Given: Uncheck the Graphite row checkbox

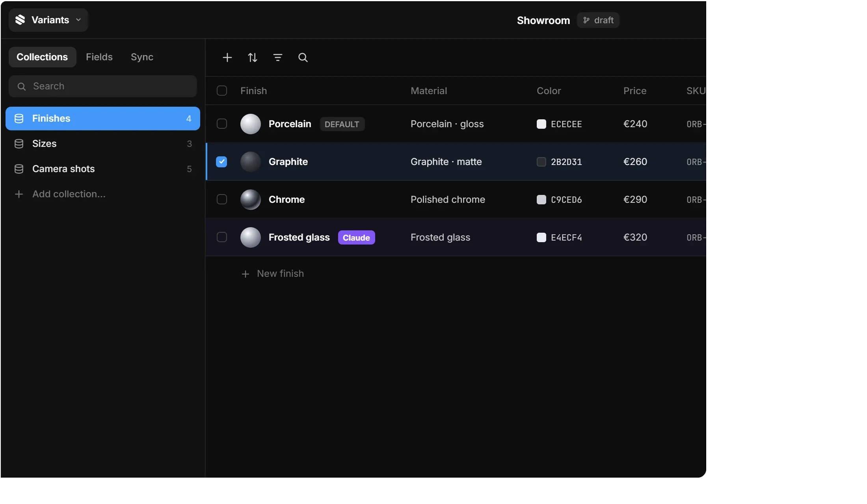Looking at the screenshot, I should point(221,162).
